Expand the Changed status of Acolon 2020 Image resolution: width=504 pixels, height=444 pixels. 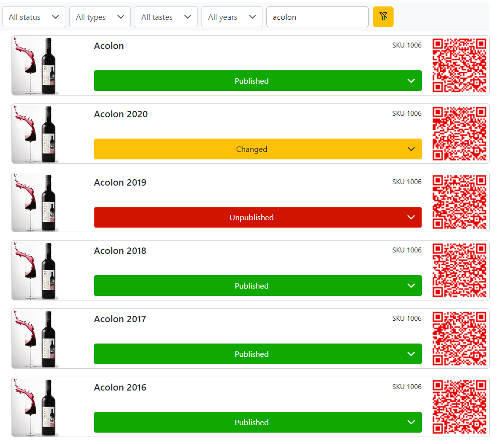pos(257,149)
